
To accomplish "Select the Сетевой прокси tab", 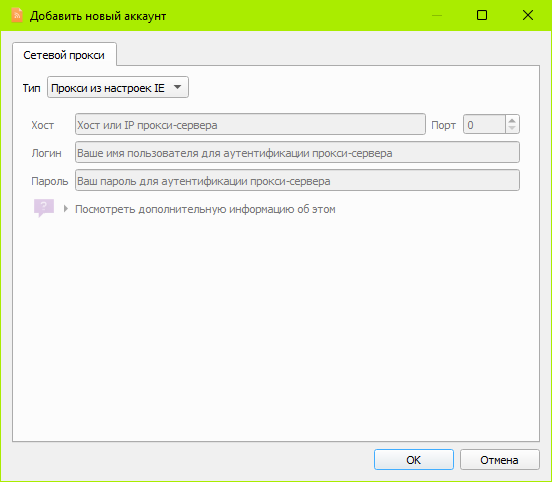I will [x=64, y=55].
